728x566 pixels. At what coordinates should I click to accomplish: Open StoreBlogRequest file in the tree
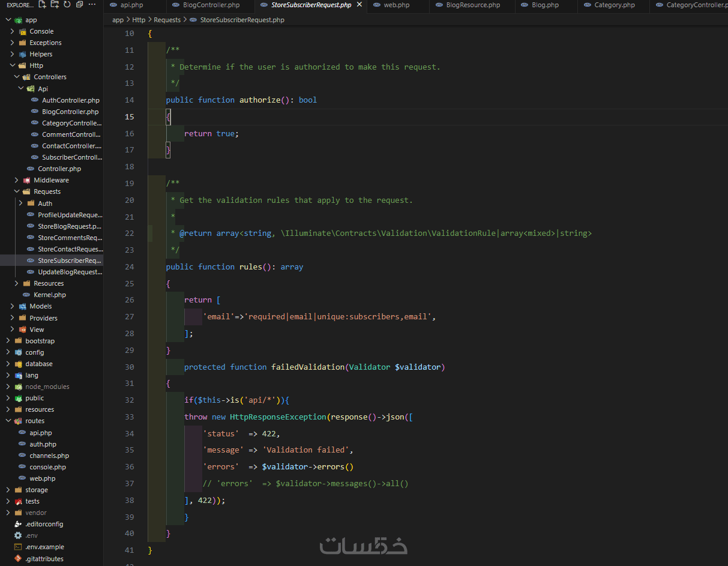click(70, 226)
